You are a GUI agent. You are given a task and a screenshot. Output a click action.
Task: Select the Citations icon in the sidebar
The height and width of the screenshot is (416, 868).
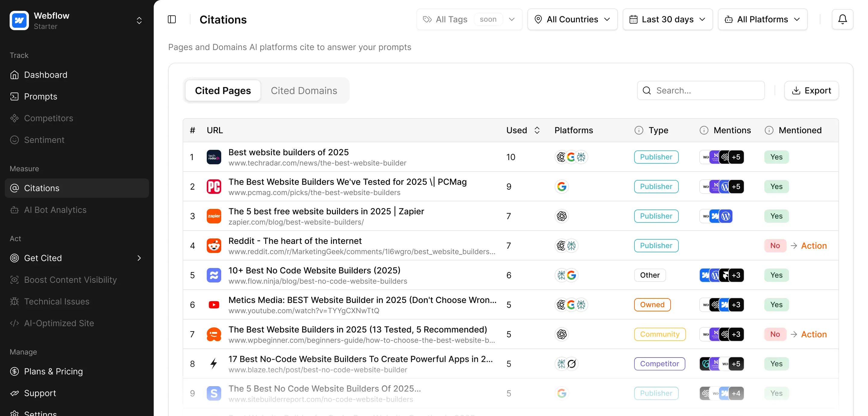(15, 188)
